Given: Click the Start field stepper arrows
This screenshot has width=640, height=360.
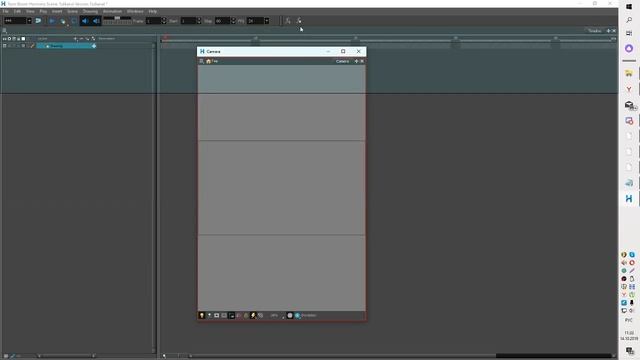Looking at the screenshot, I should (199, 20).
